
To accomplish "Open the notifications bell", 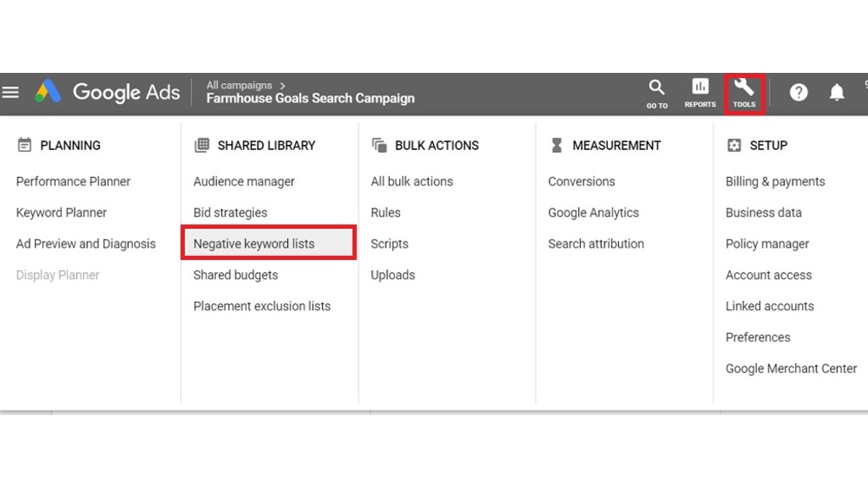I will (x=837, y=91).
